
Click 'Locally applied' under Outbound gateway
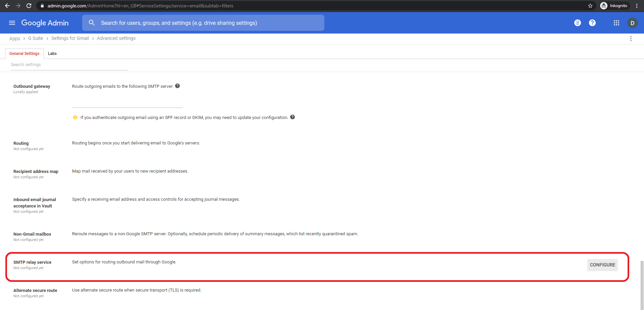(25, 92)
